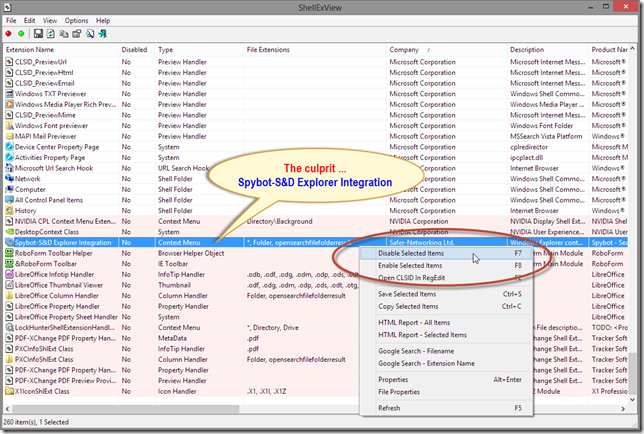This screenshot has width=644, height=434.
Task: Sort by the Company column header
Action: tap(405, 48)
